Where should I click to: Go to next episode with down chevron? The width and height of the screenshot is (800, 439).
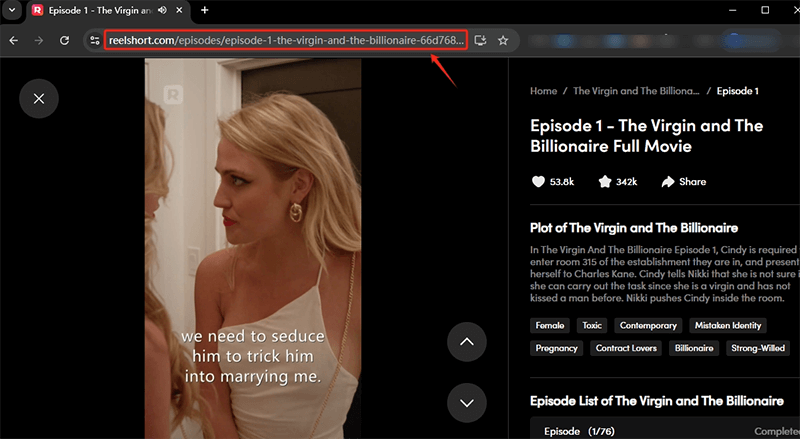pyautogui.click(x=466, y=402)
